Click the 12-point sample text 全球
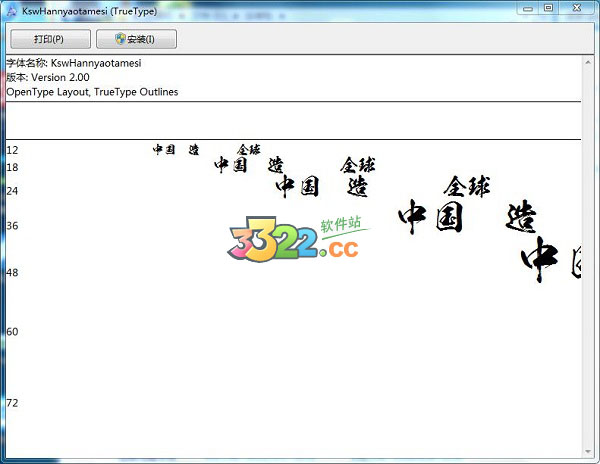600x464 pixels. click(x=249, y=150)
